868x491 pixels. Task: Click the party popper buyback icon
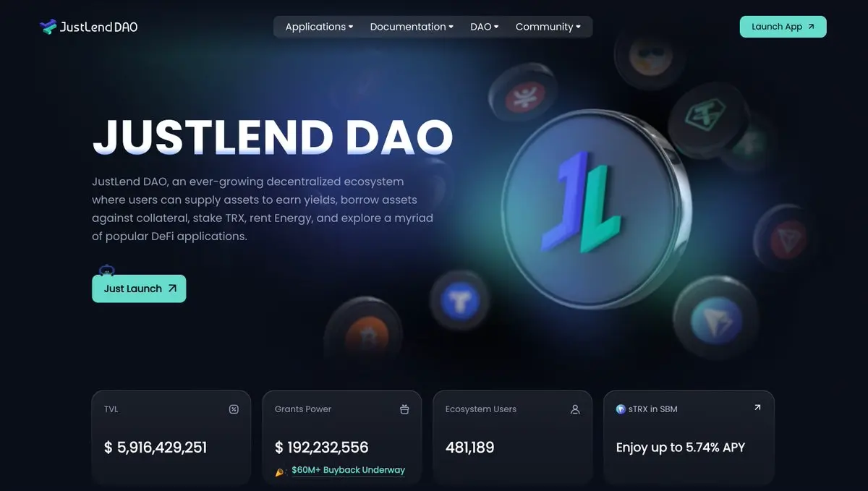point(281,471)
